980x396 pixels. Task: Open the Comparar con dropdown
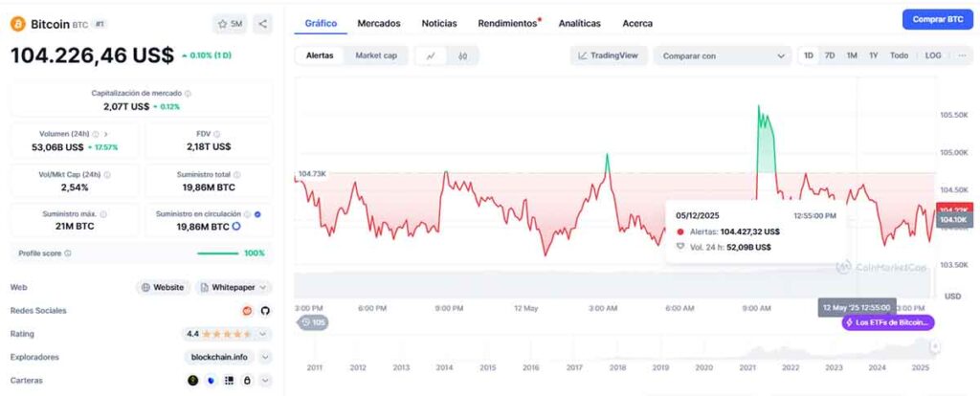point(723,55)
